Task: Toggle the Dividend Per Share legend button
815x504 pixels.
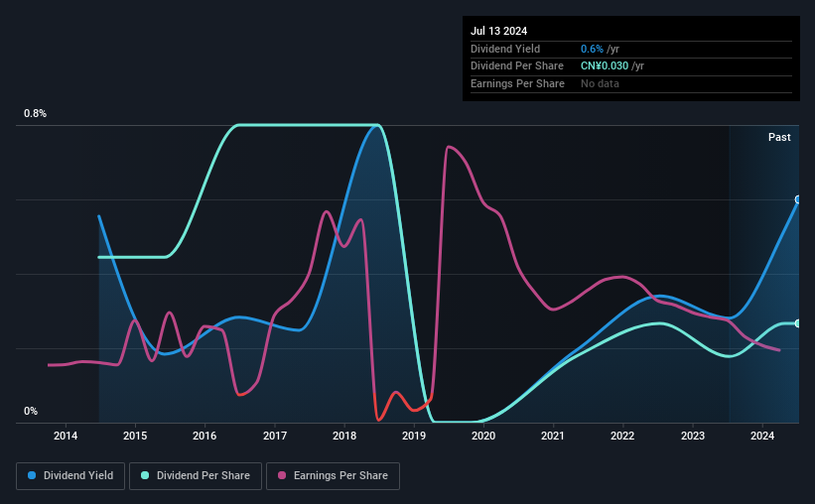Action: pos(196,476)
